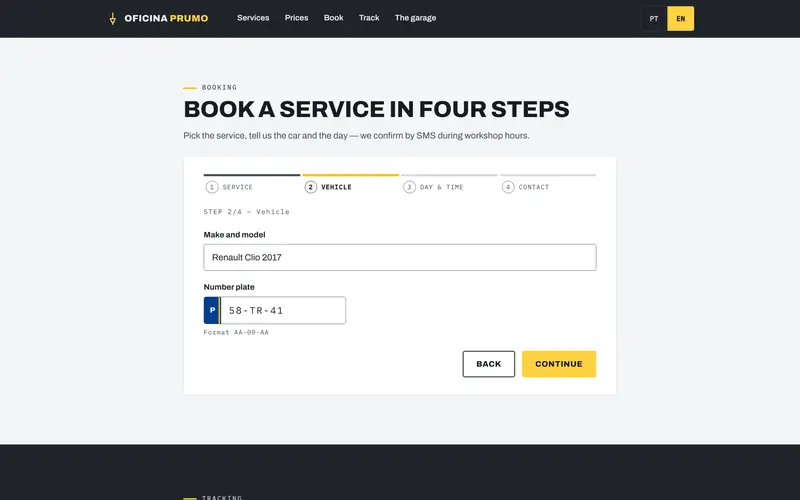
Task: Click the Oficina Prumo plumb-bob logo icon
Action: pos(113,19)
